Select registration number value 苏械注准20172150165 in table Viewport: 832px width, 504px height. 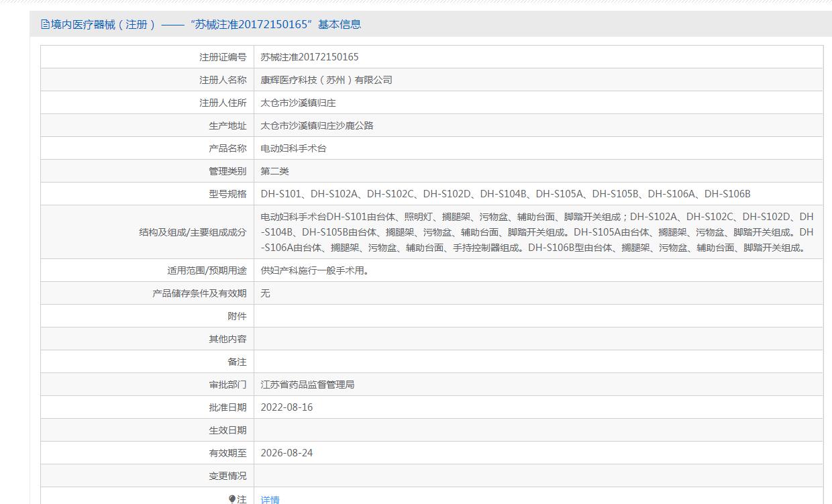(309, 57)
